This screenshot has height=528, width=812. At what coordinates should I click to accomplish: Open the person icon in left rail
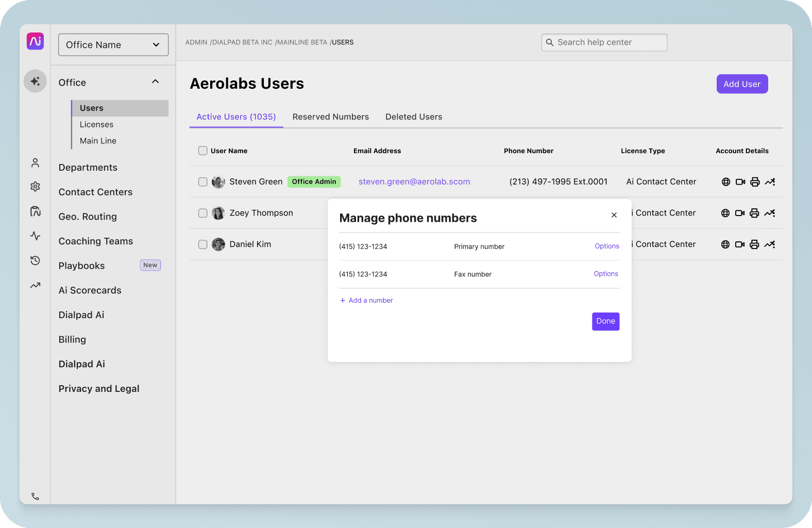(x=35, y=163)
